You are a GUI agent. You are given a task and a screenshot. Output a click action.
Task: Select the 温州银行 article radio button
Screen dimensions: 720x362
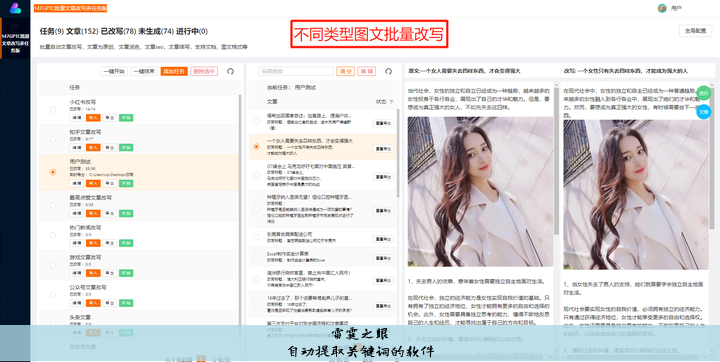256,278
